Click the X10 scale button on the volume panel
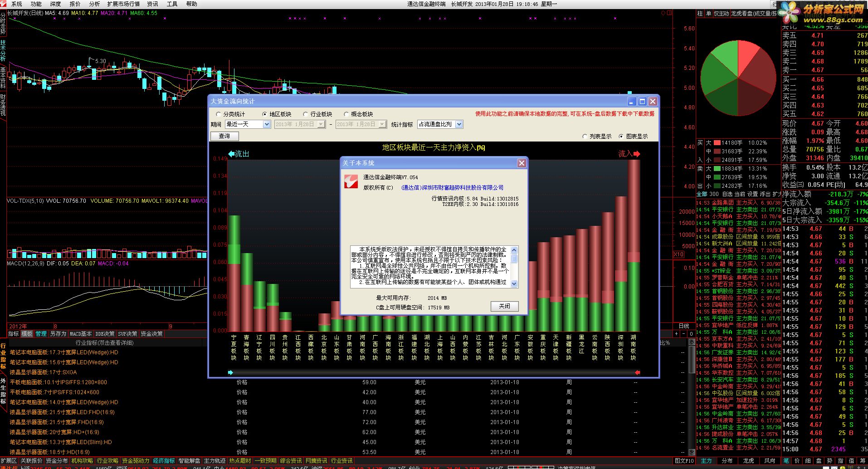 [678, 254]
